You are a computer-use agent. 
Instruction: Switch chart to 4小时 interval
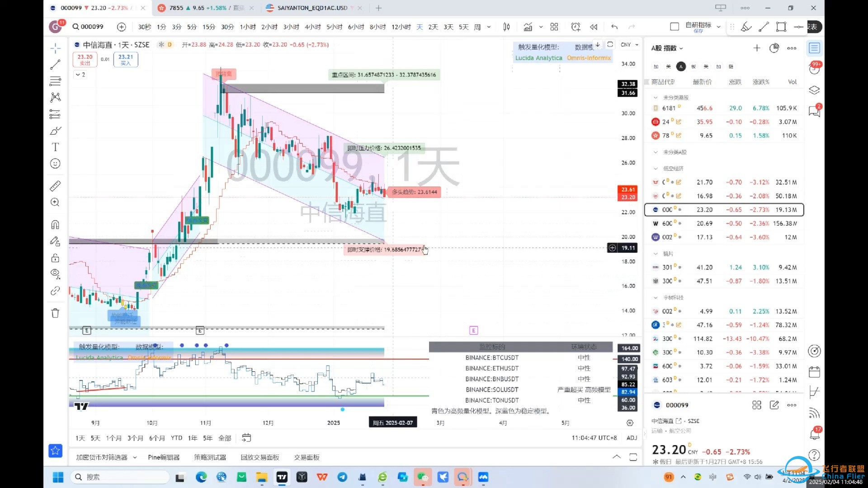(x=313, y=27)
